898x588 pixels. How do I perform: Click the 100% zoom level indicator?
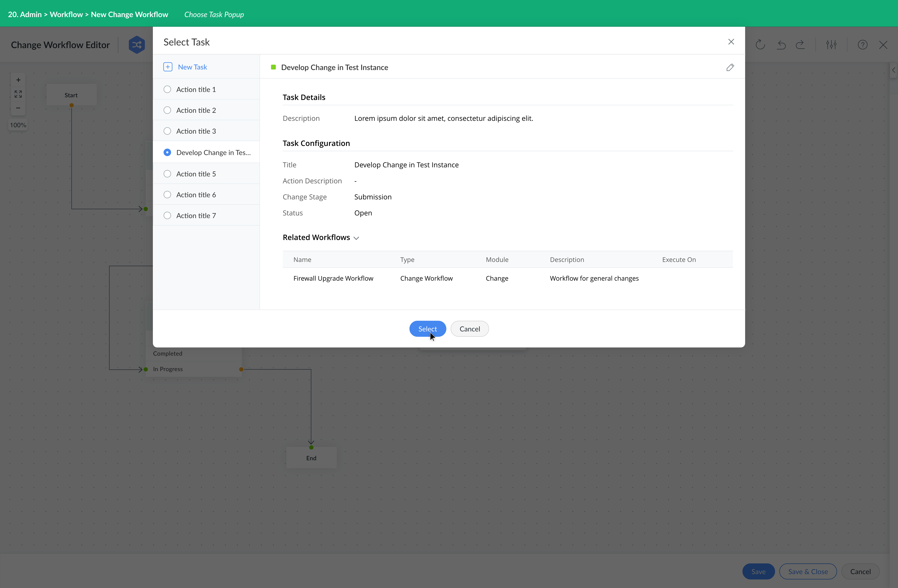(18, 125)
